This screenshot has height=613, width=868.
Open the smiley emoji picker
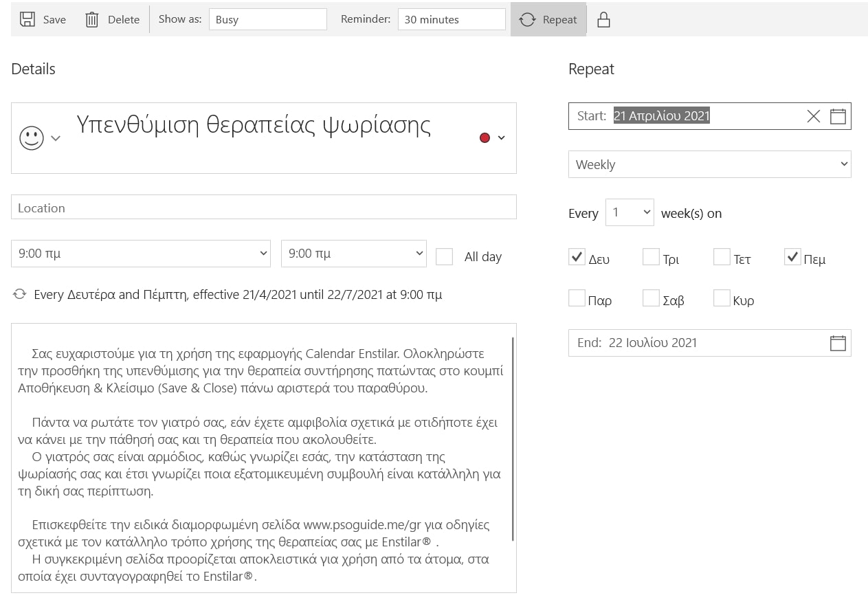tap(32, 138)
